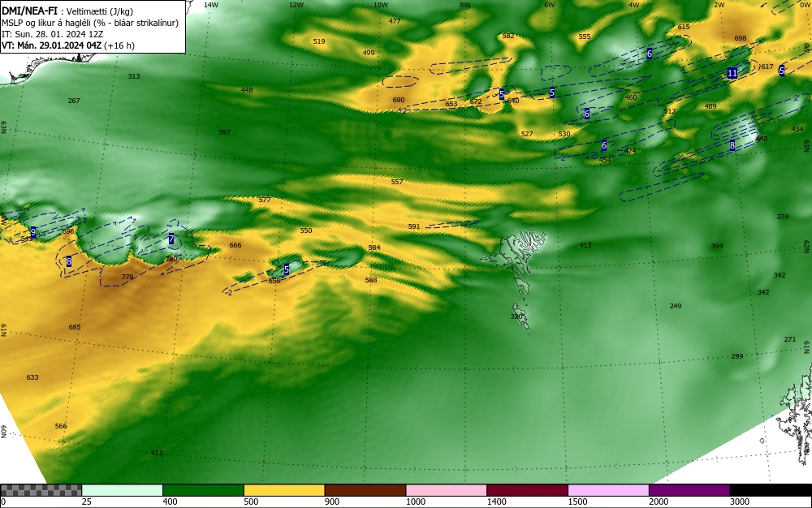Click the 12W longitude label
Image resolution: width=812 pixels, height=508 pixels.
click(x=296, y=5)
